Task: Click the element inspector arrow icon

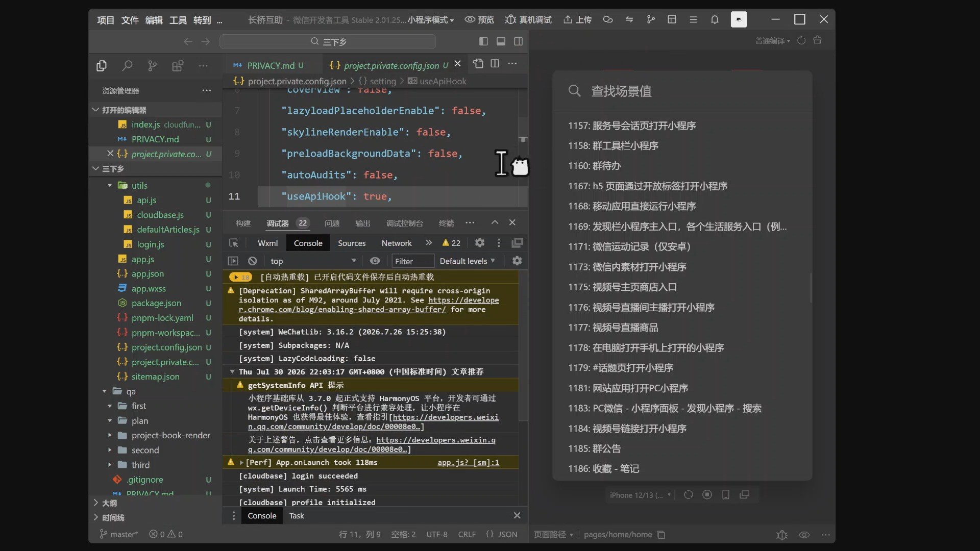Action: [x=234, y=243]
